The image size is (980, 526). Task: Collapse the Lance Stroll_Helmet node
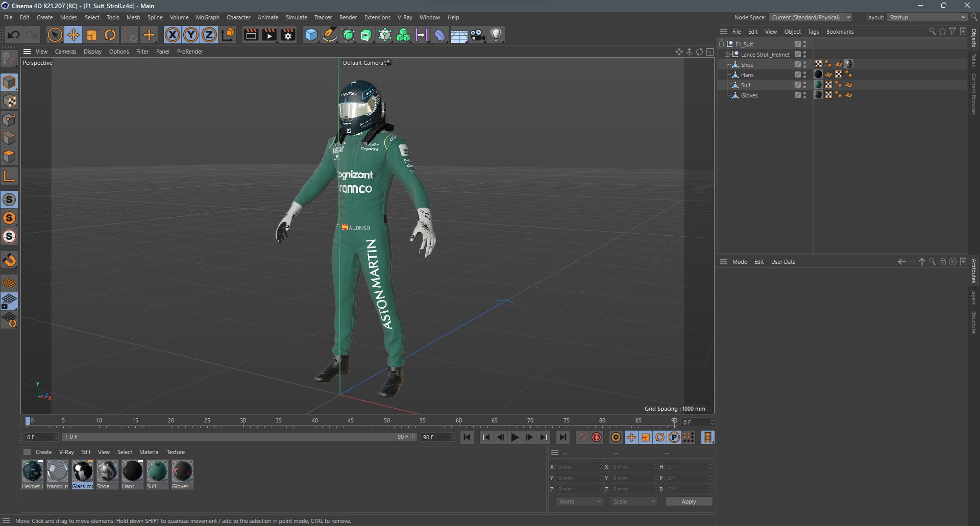727,54
